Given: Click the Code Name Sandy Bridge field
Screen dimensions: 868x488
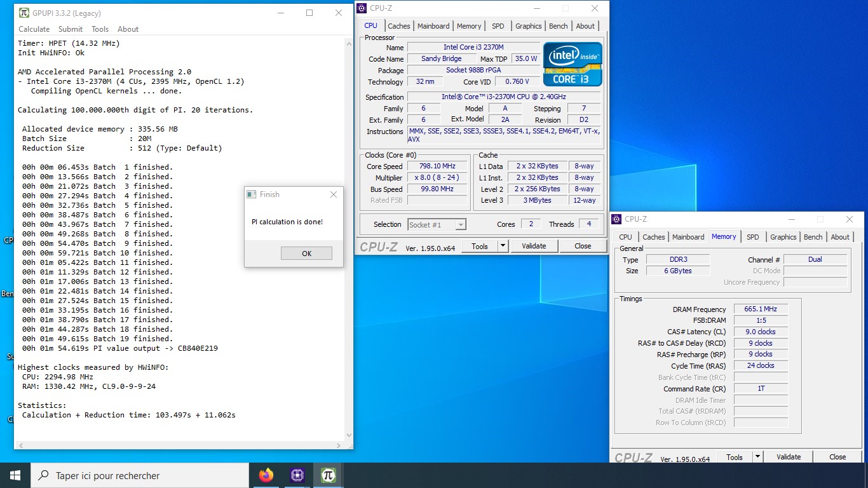Looking at the screenshot, I should tap(442, 58).
